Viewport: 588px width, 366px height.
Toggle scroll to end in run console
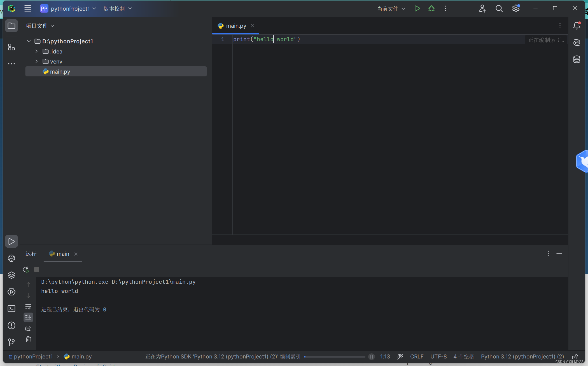[28, 317]
